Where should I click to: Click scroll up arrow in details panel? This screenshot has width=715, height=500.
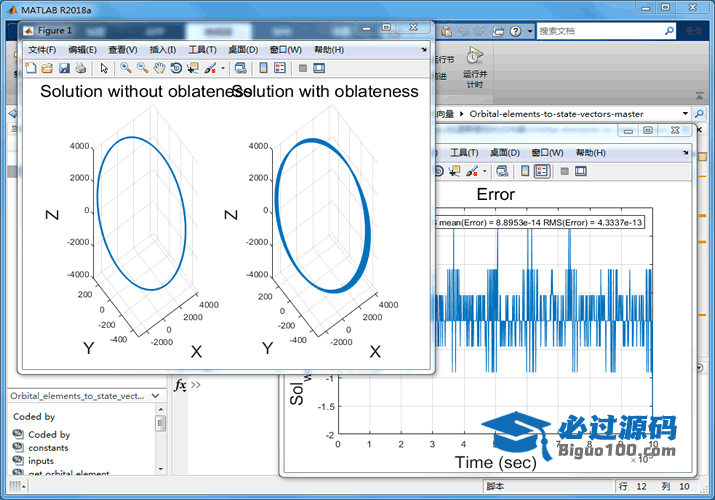[x=161, y=410]
